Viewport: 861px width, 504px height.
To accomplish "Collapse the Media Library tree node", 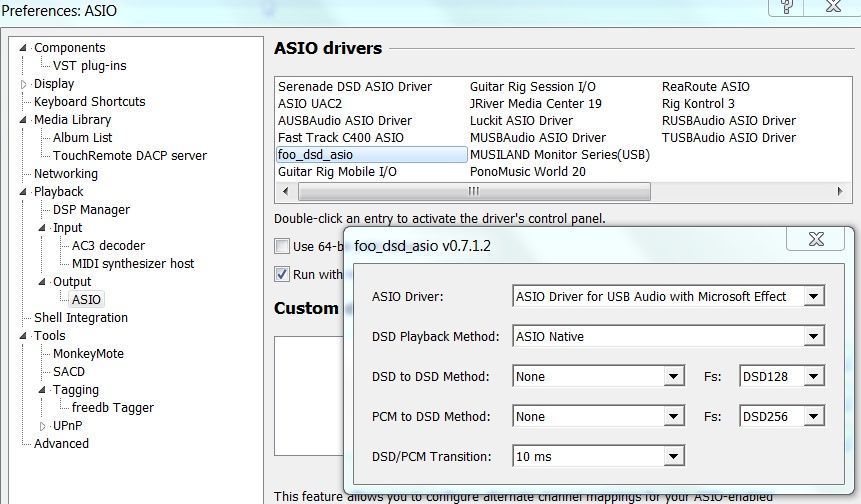I will point(23,120).
